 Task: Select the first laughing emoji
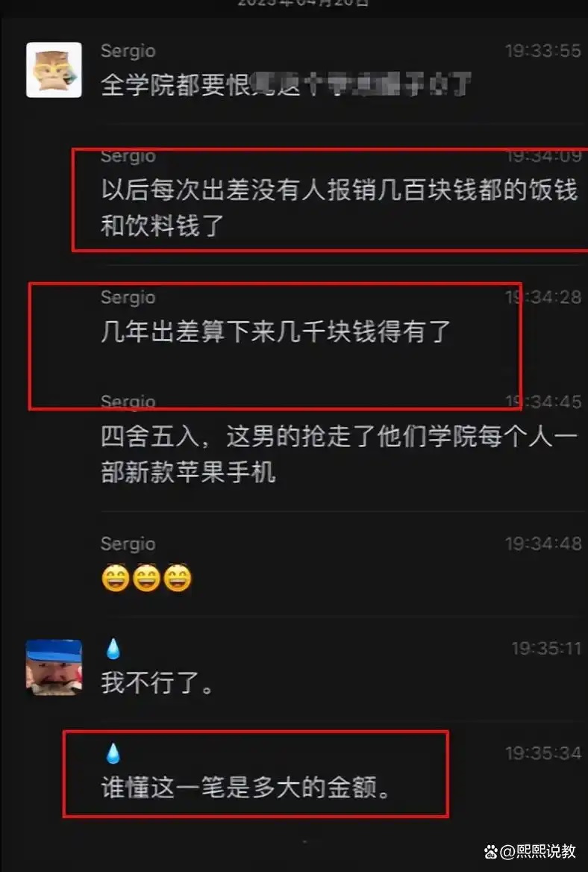click(116, 579)
